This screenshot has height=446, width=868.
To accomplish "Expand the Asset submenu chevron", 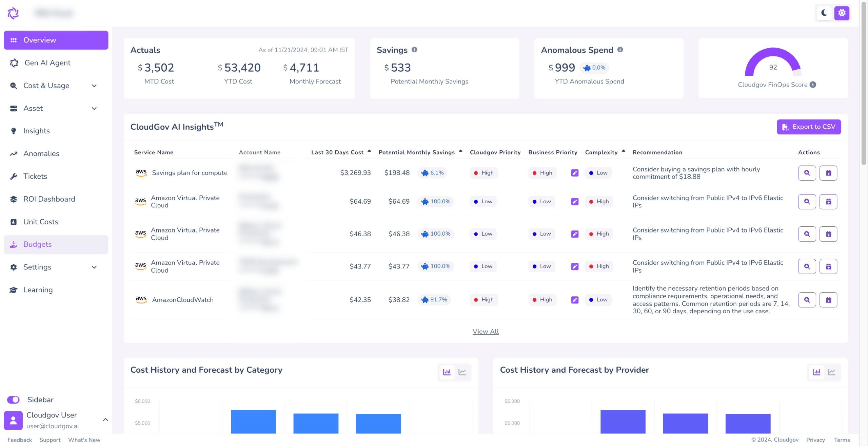I will coord(94,109).
